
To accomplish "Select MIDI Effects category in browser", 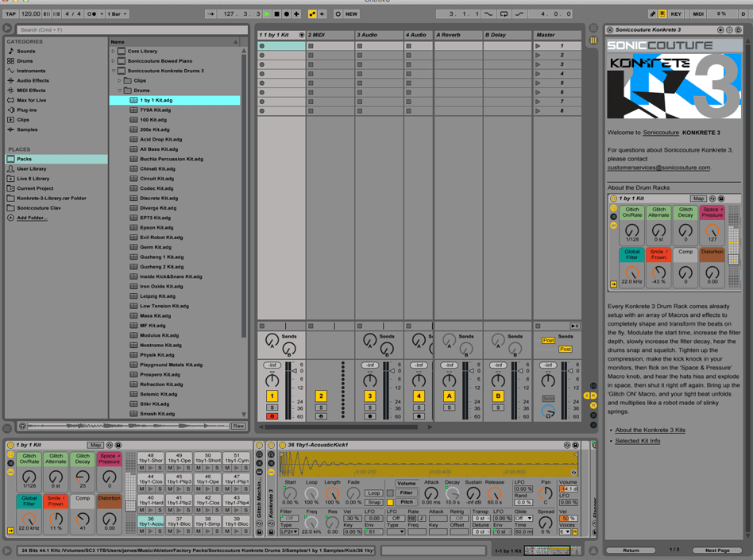I will click(31, 91).
